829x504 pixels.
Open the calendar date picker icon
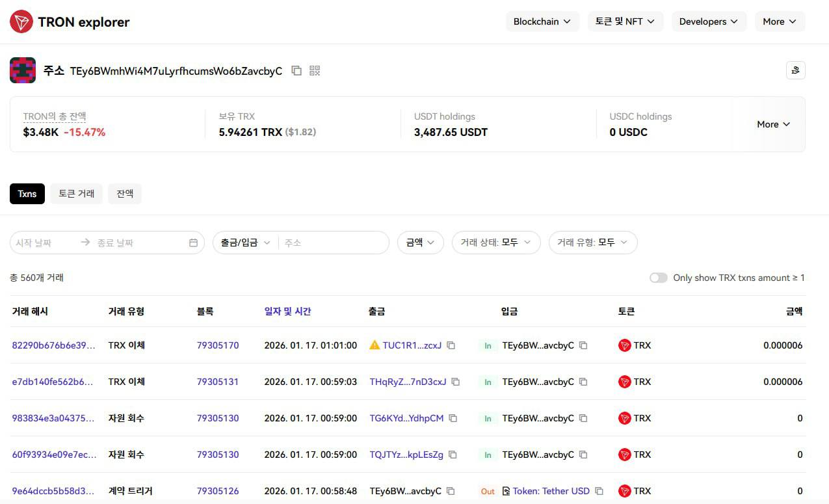[x=193, y=243]
